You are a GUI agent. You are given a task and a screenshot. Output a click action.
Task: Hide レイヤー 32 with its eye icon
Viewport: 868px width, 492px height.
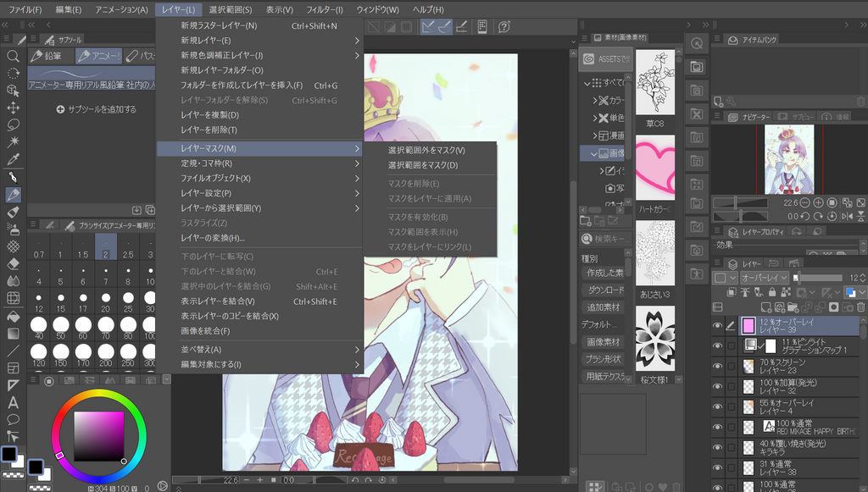click(x=717, y=386)
